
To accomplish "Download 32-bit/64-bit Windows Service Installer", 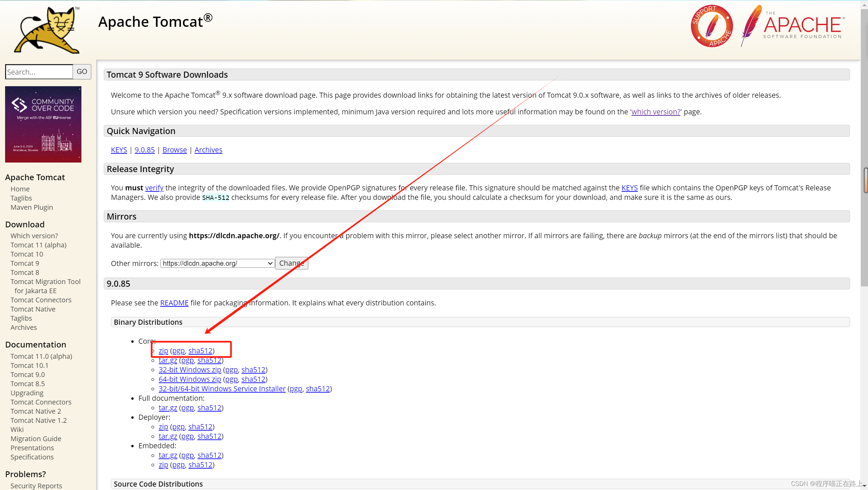I will pos(222,389).
